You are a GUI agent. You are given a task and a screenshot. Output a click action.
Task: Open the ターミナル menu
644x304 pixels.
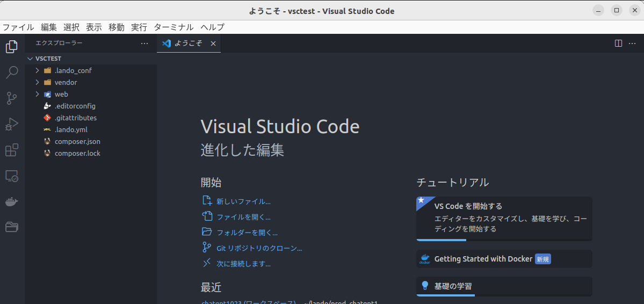click(x=173, y=27)
